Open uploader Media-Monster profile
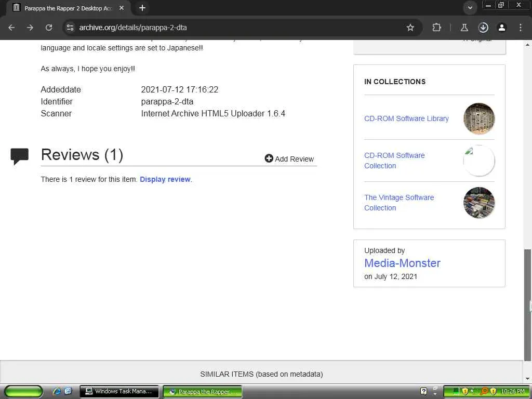The height and width of the screenshot is (399, 532). coord(402,263)
